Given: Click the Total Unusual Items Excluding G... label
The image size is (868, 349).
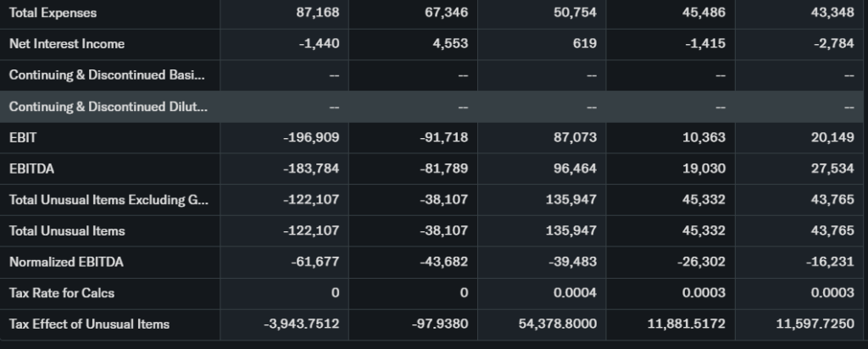Looking at the screenshot, I should click(108, 199).
